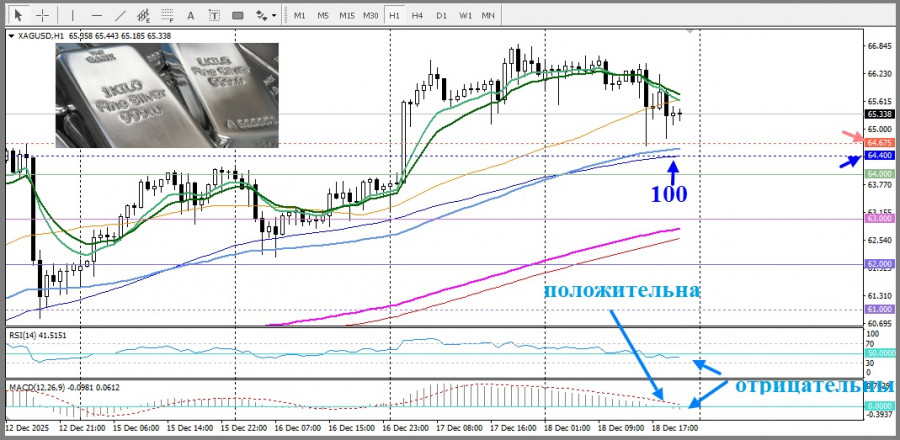Click the blue 64.400 level label
The height and width of the screenshot is (440, 900).
(x=878, y=156)
